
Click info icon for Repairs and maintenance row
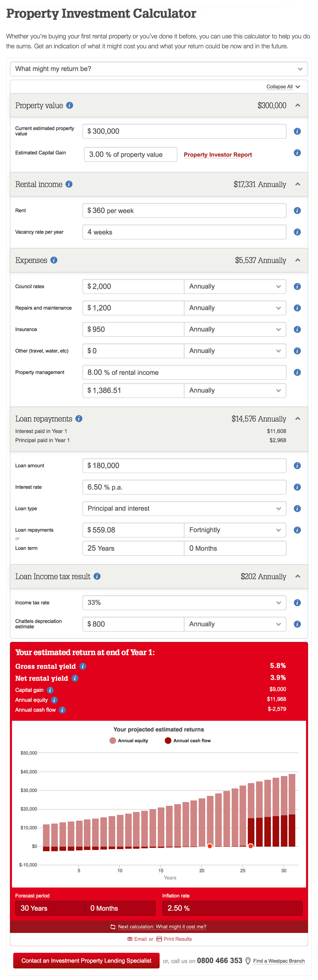[x=298, y=308]
